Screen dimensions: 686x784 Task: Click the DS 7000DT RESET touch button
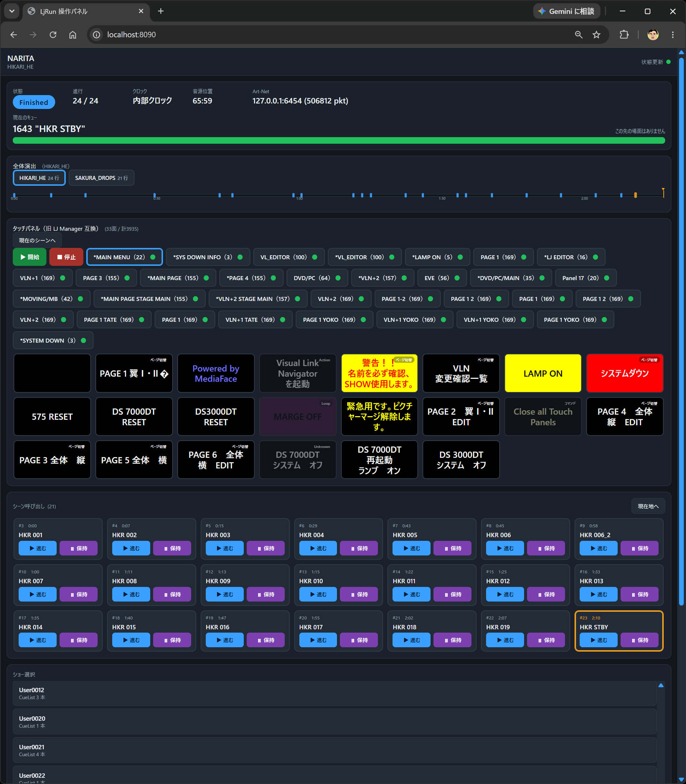[134, 417]
